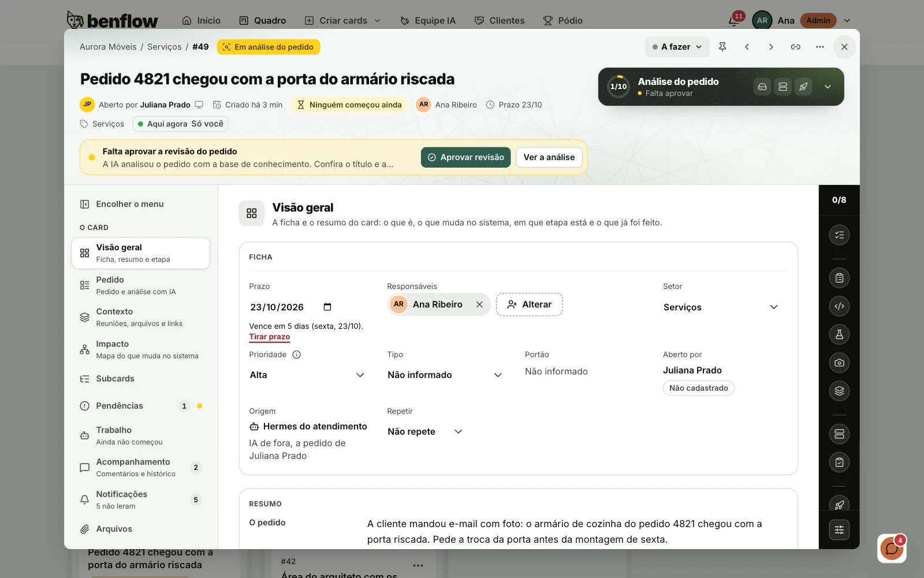924x578 pixels.
Task: Collapse the menu with Encolher o menu
Action: pyautogui.click(x=122, y=204)
